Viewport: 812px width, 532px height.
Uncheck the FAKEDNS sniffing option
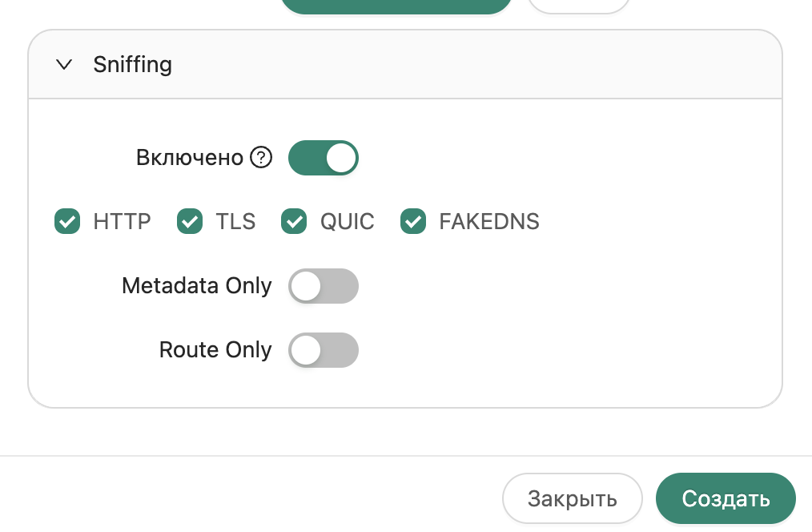click(412, 221)
